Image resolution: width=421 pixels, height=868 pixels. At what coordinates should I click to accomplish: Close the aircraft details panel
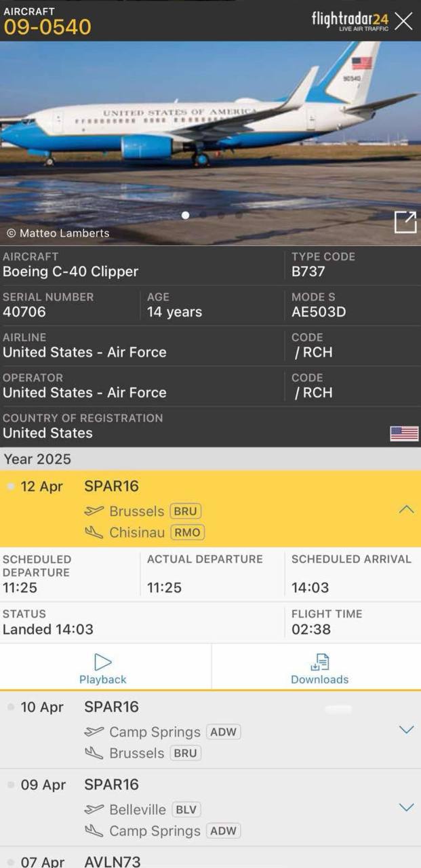403,21
